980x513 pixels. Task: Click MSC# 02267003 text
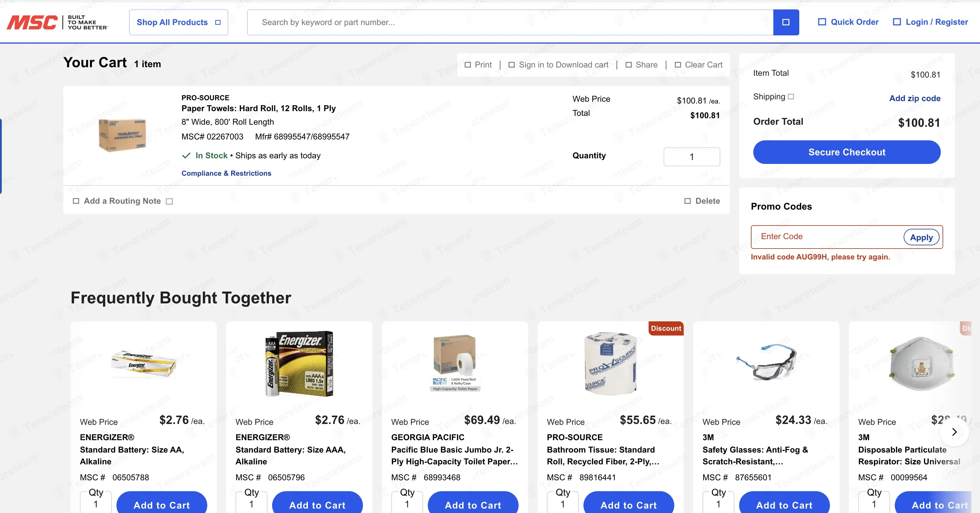tap(212, 137)
